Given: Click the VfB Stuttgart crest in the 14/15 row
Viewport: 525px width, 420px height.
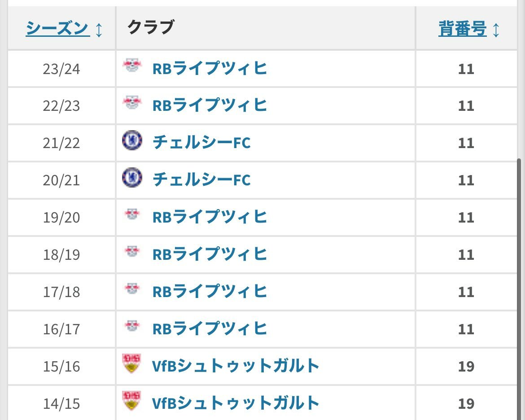Looking at the screenshot, I should click(x=131, y=401).
